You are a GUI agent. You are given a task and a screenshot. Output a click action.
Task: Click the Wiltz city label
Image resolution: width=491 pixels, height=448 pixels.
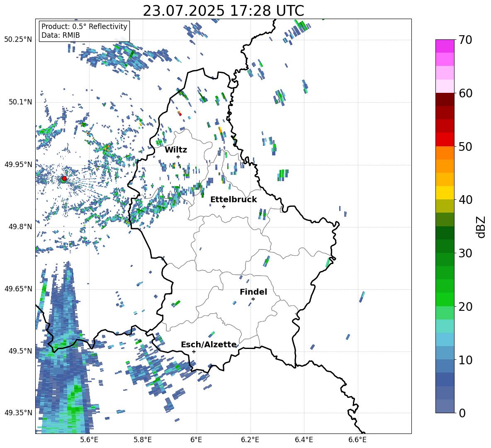click(x=176, y=150)
